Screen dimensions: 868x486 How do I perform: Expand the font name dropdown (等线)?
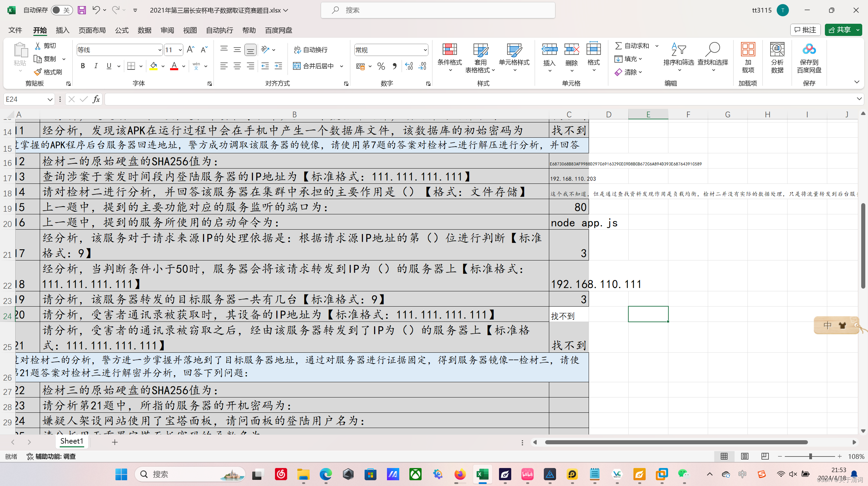(x=160, y=50)
